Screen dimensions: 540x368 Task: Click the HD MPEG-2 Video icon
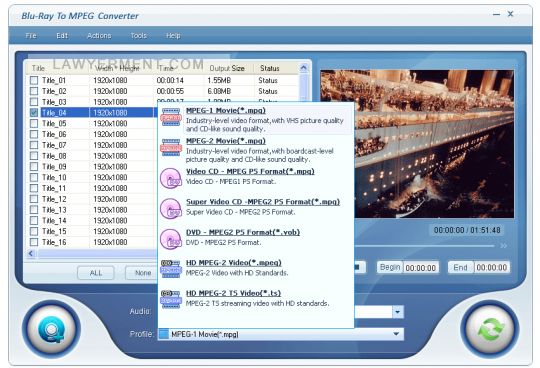click(x=171, y=269)
